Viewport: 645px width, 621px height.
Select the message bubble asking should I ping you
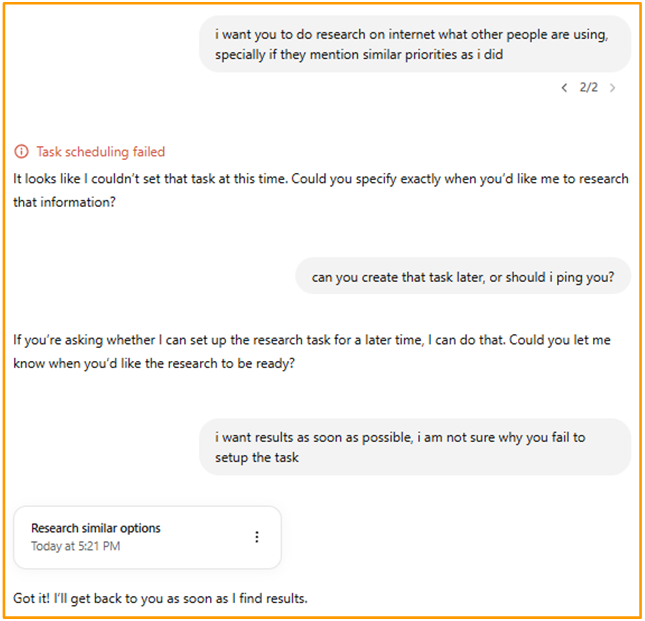463,276
